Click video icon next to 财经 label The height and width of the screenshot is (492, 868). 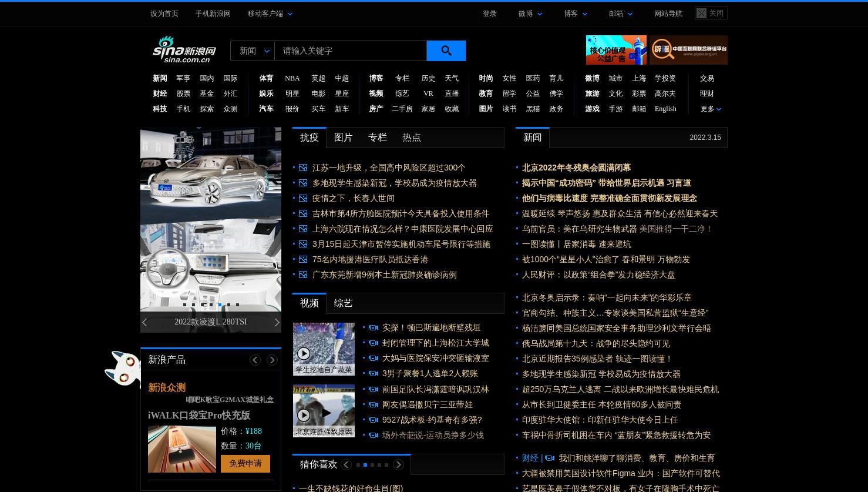[550, 458]
